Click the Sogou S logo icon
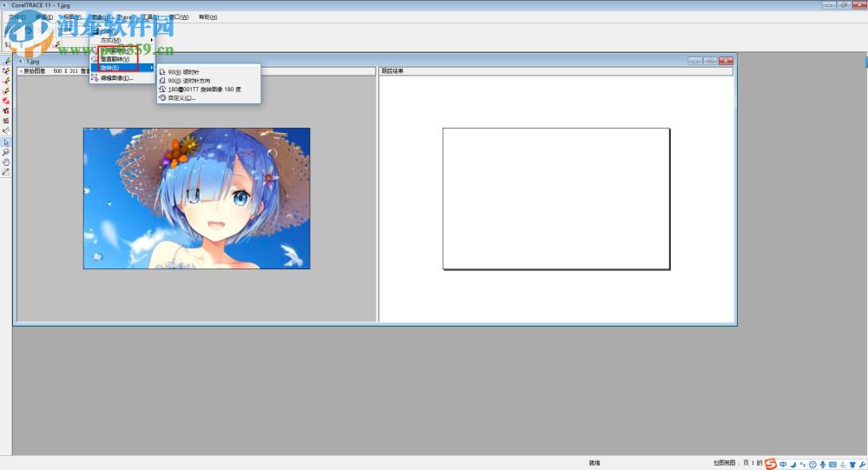Image resolution: width=868 pixels, height=470 pixels. [x=771, y=465]
